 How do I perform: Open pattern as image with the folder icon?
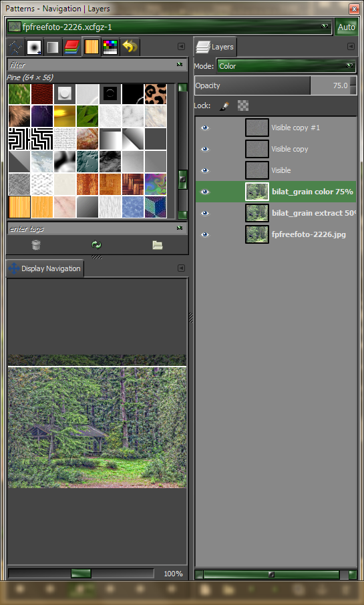[158, 245]
